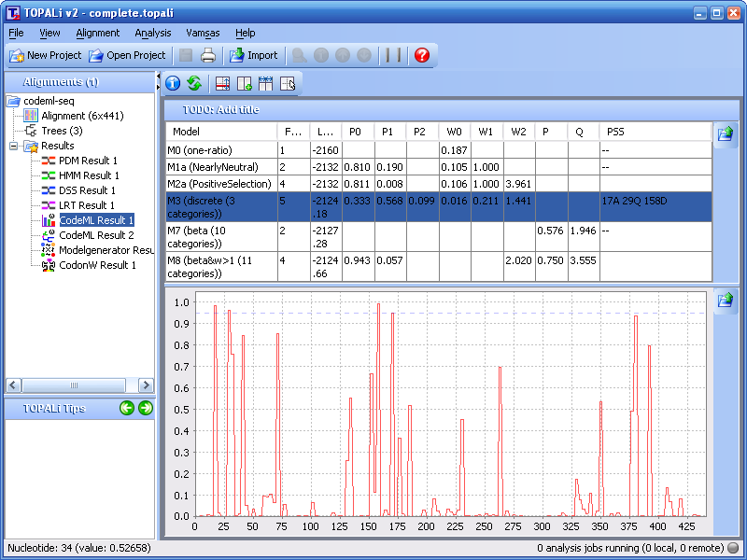The width and height of the screenshot is (747, 560).
Task: Click the 'TODO: Add title' heading
Action: [x=221, y=109]
